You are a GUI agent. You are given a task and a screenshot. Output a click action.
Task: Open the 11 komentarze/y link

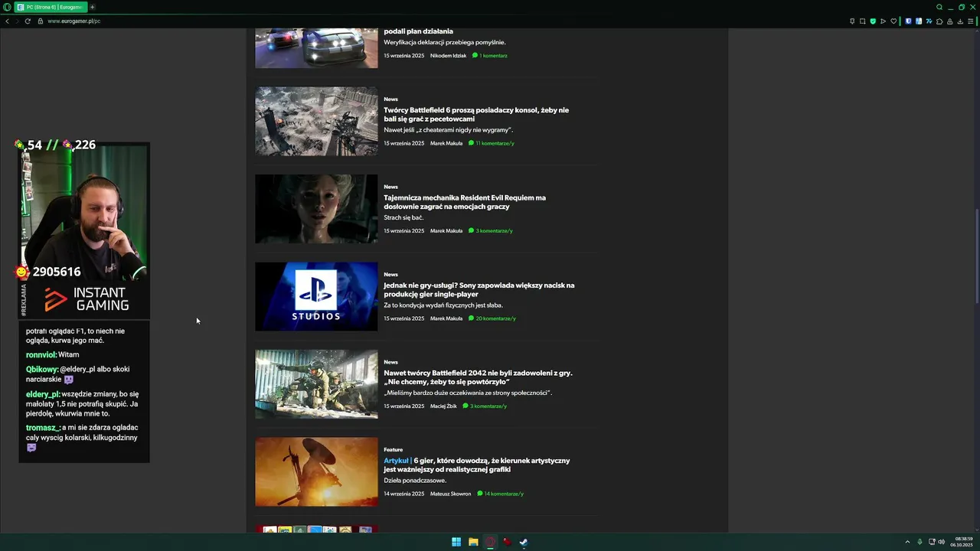[x=492, y=143]
